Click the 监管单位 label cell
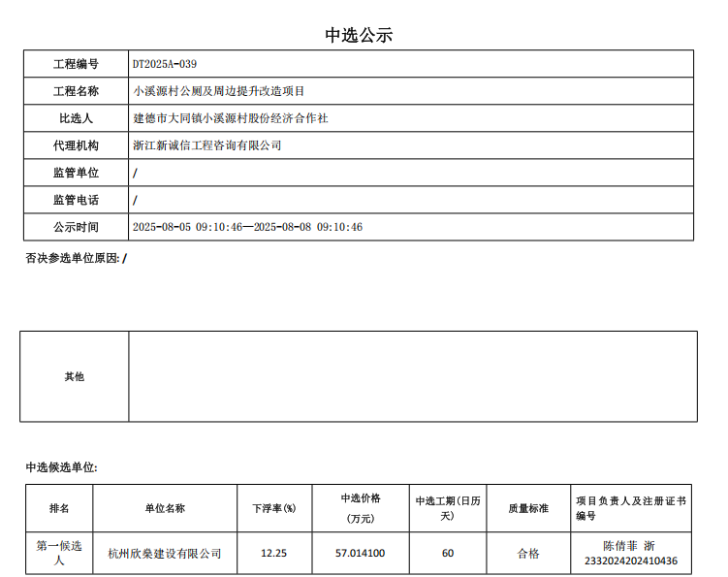The width and height of the screenshot is (728, 577). tap(76, 173)
